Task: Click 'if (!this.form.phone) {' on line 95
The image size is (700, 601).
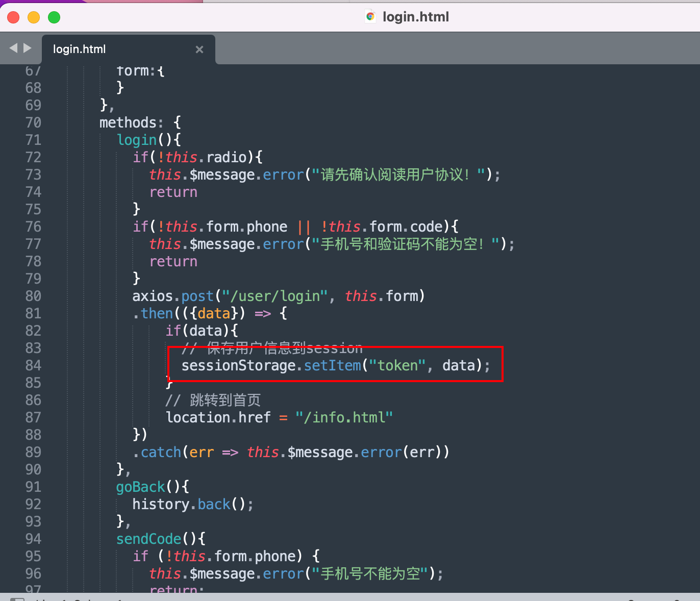Action: point(227,556)
